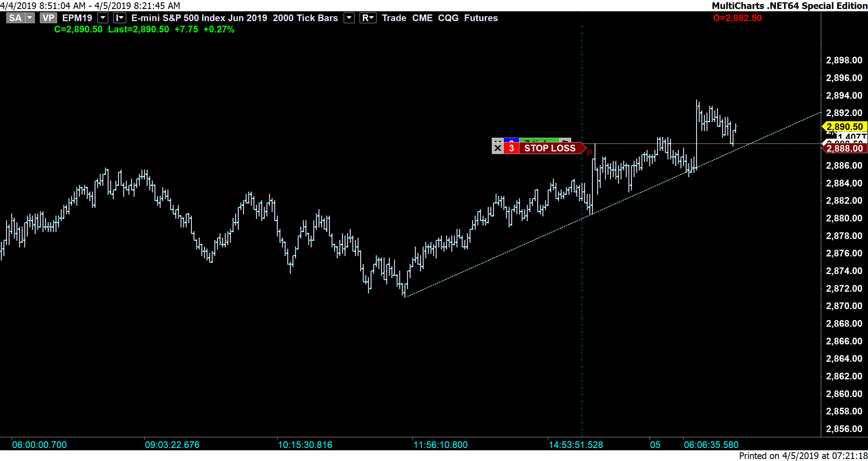Click the 11:56:10.800 time axis label
868x461 pixels.
440,445
